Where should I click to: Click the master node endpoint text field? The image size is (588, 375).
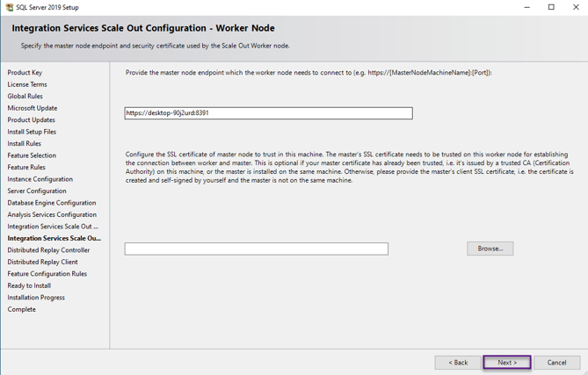268,113
